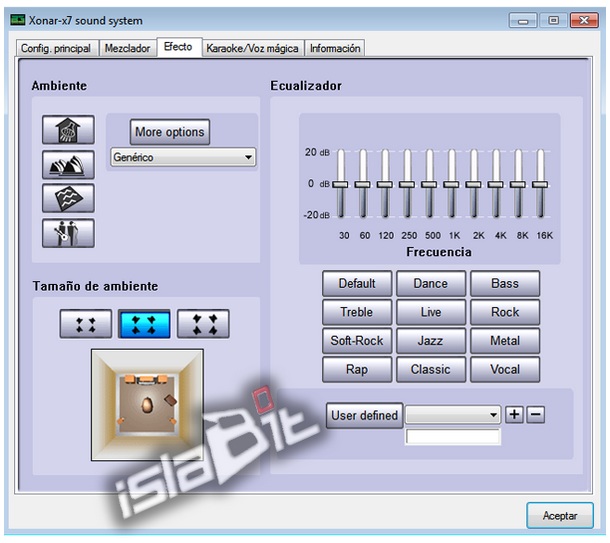Open the user defined preset dropdown
This screenshot has width=610, height=543.
[453, 415]
